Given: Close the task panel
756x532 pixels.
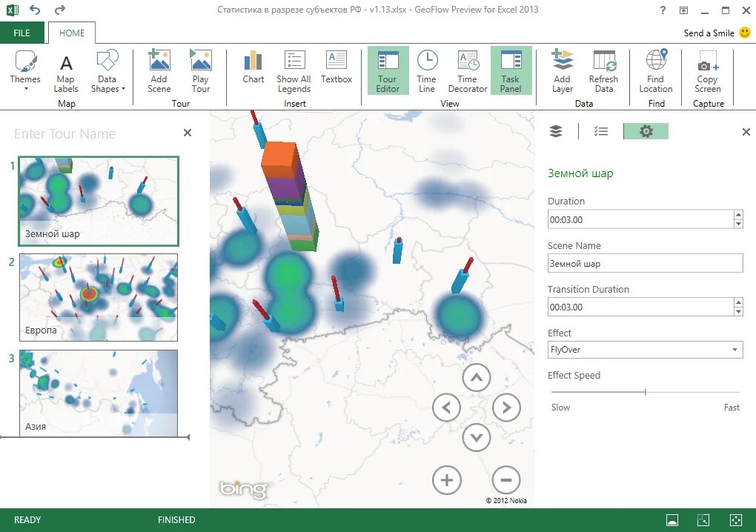Looking at the screenshot, I should [x=746, y=132].
